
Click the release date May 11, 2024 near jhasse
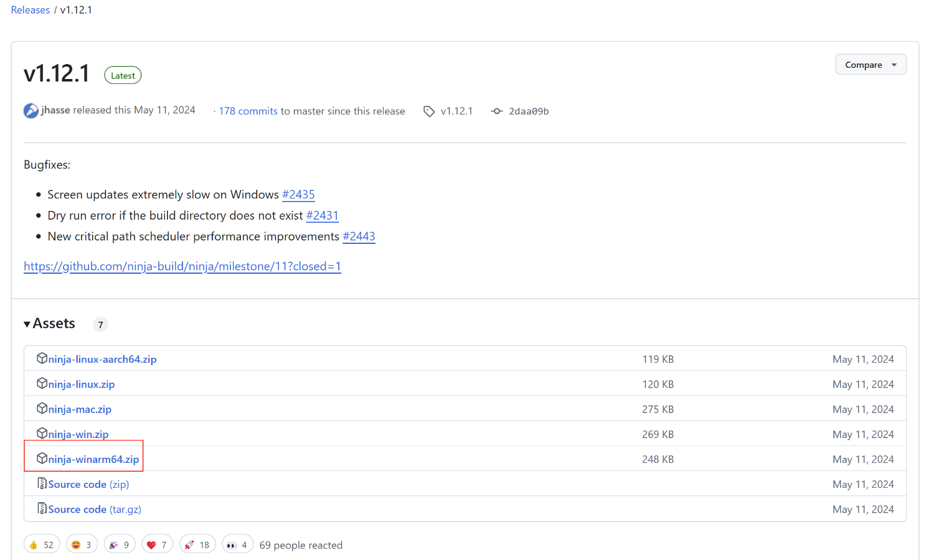pyautogui.click(x=164, y=110)
